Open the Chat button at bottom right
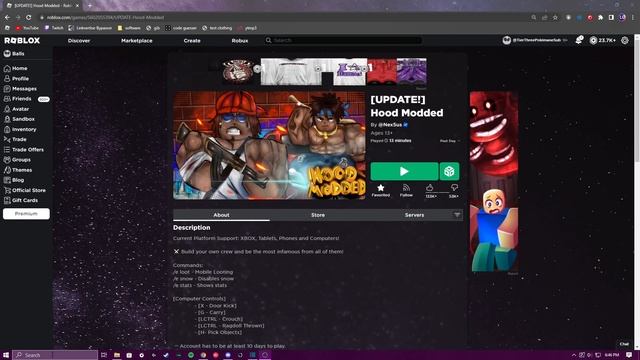The width and height of the screenshot is (640, 360). (x=624, y=344)
